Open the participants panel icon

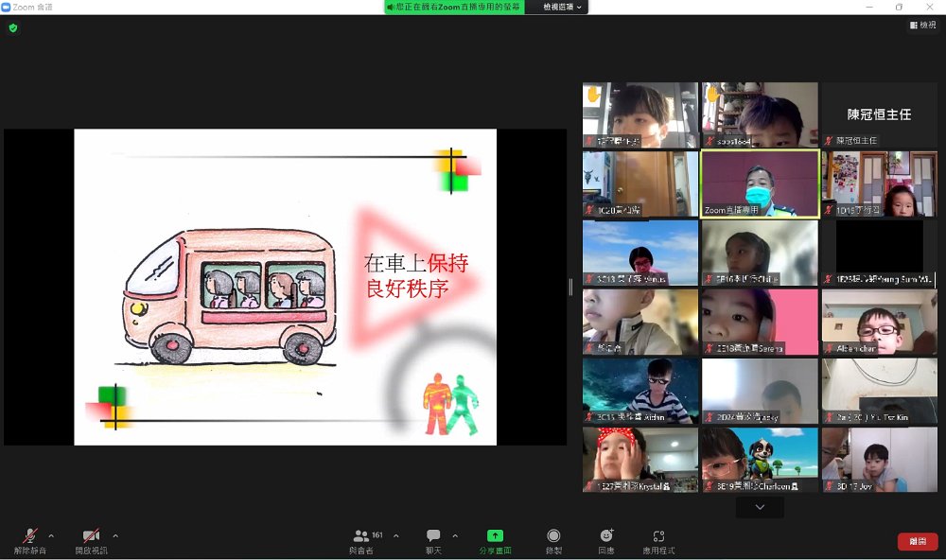click(x=361, y=536)
